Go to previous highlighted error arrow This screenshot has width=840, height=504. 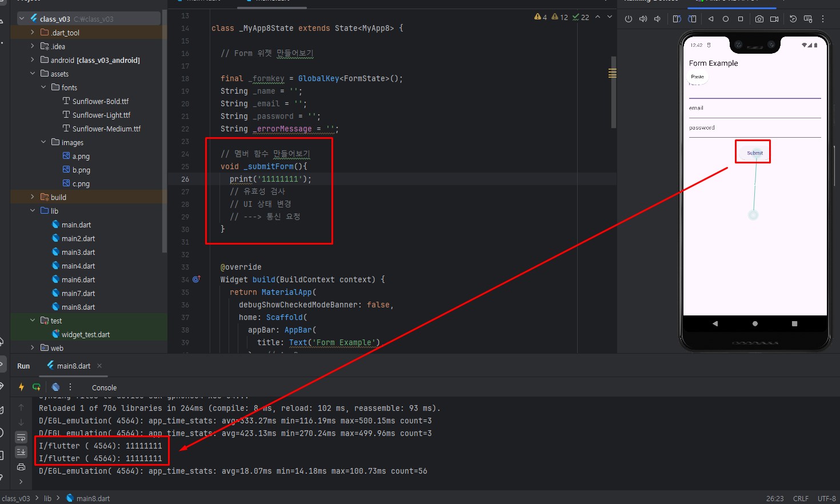(x=598, y=17)
